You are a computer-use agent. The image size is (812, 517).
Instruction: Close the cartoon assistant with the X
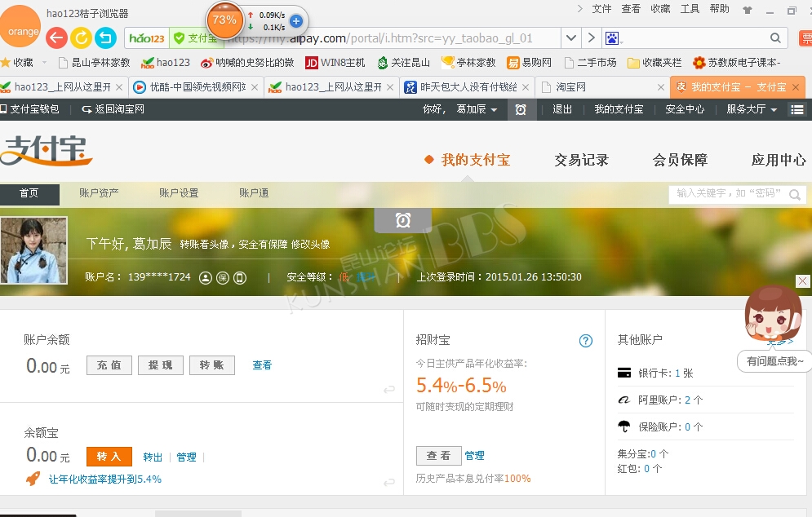click(802, 281)
